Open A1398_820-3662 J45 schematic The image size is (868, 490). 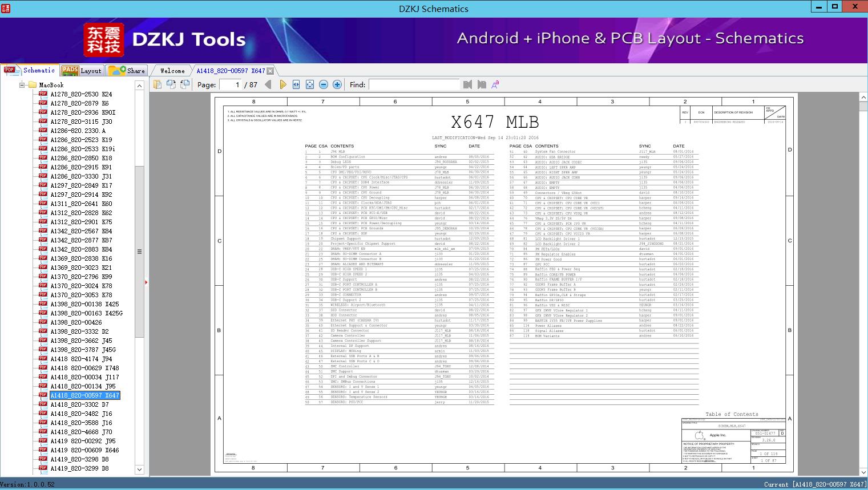81,341
